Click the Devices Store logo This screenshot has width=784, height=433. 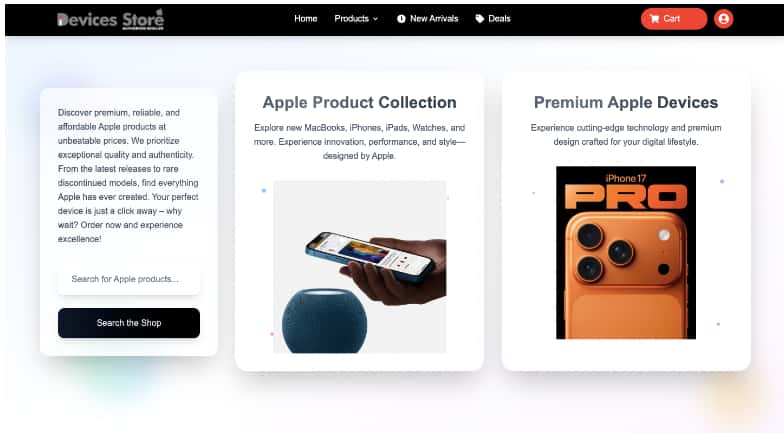[x=110, y=19]
